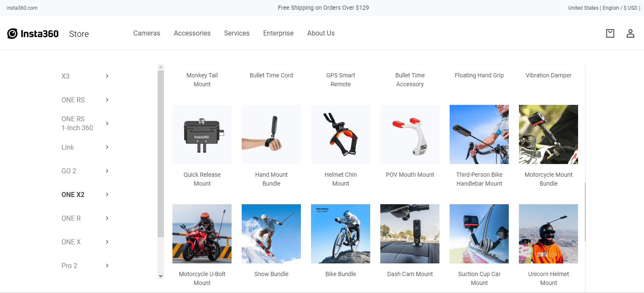Click the Insta360 logo

click(x=33, y=34)
